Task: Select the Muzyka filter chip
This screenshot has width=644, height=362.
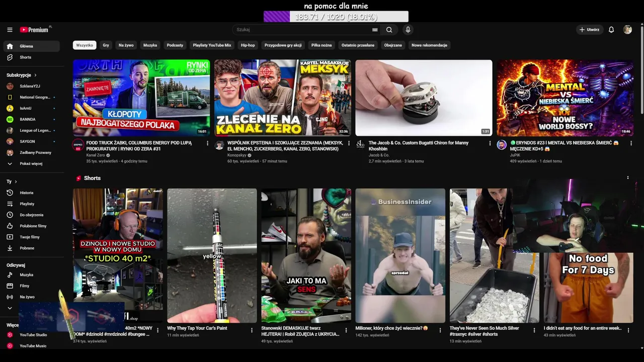Action: 150,45
